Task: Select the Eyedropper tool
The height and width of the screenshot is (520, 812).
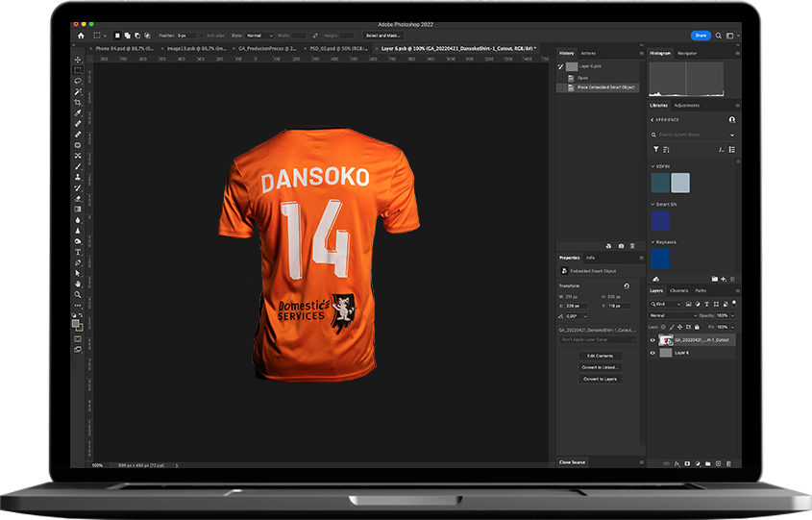Action: 78,112
